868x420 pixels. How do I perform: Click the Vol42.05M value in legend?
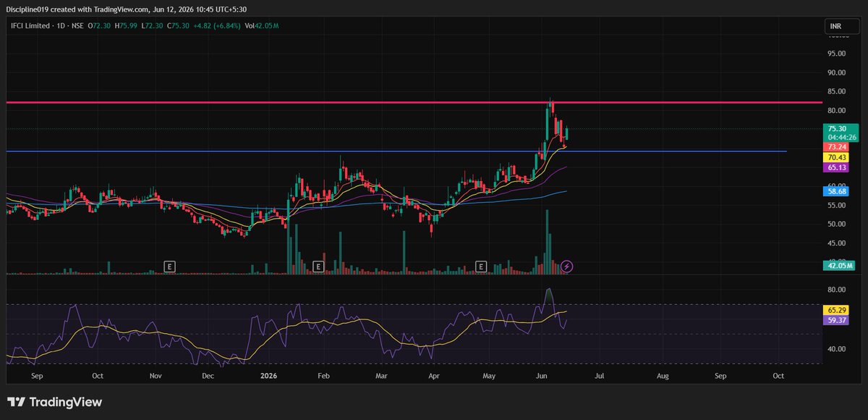(x=262, y=25)
